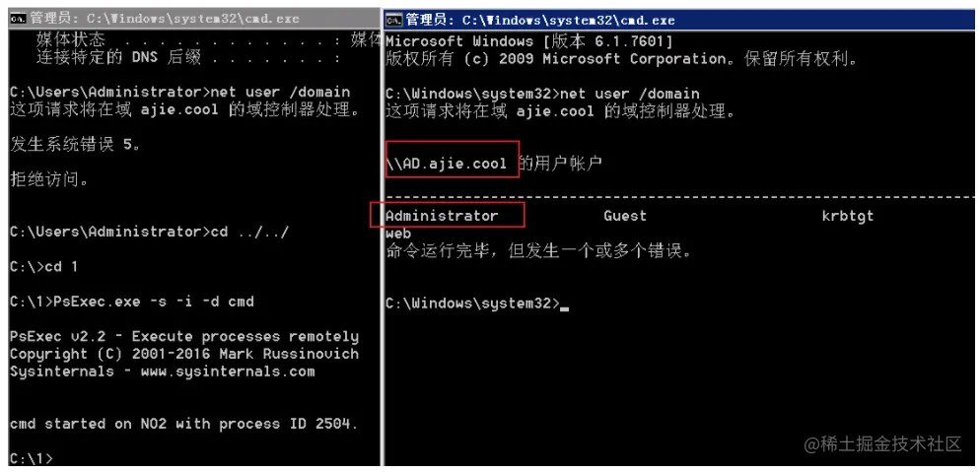Screen dimensions: 980x472
Task: Click the PsExec.exe -s -i -d cmd command line
Action: click(x=132, y=303)
